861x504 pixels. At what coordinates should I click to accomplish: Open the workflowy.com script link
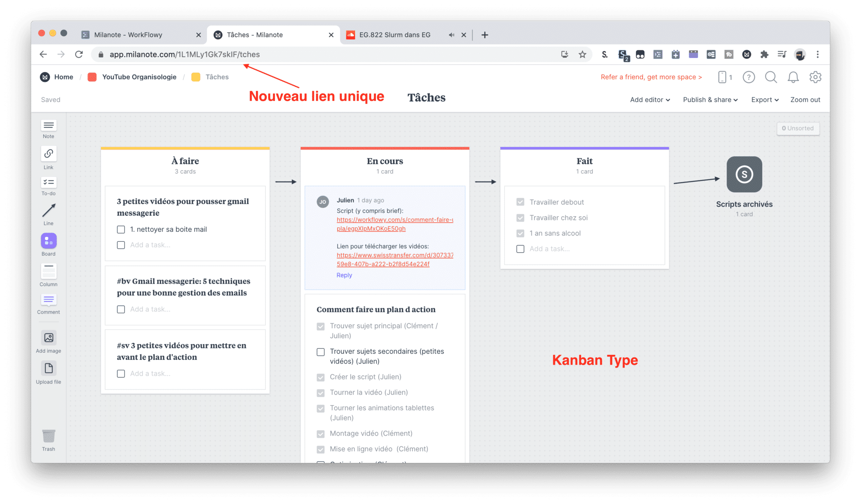[x=395, y=224]
